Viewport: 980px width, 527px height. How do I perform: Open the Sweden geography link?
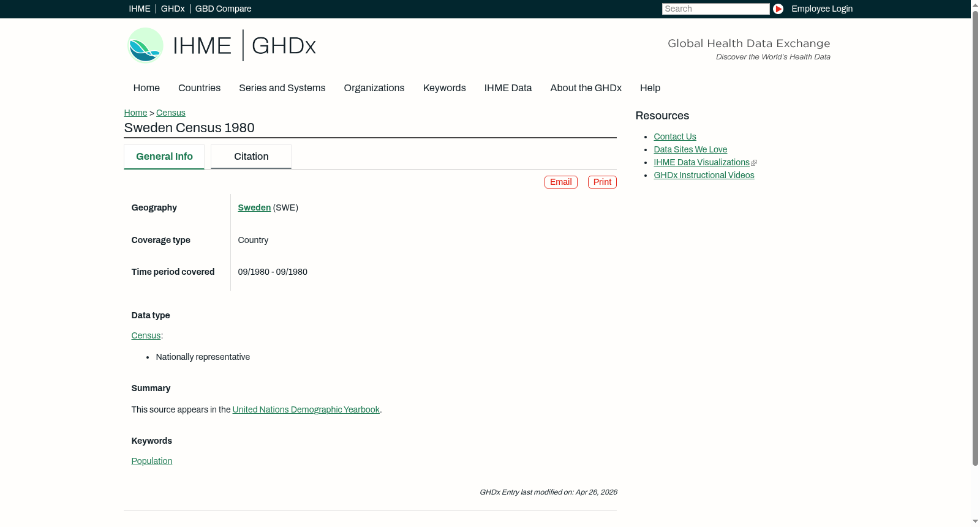pyautogui.click(x=254, y=208)
